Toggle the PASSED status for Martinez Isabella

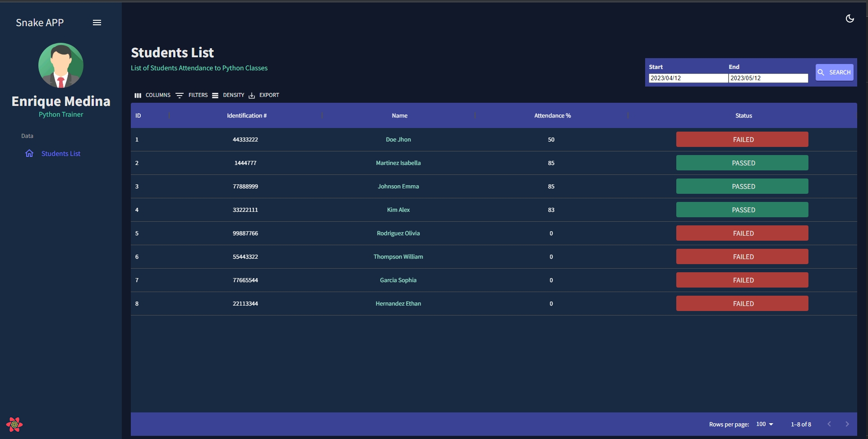click(x=742, y=163)
